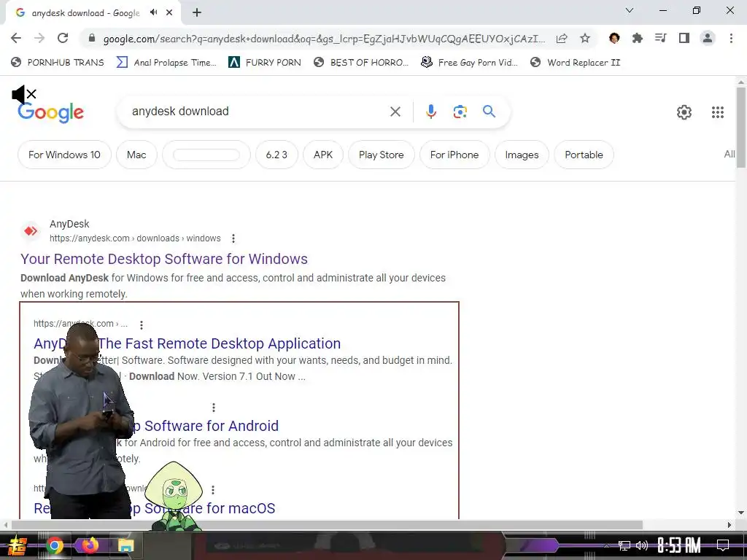747x560 pixels.
Task: Close the anydesk download tab
Action: (169, 13)
